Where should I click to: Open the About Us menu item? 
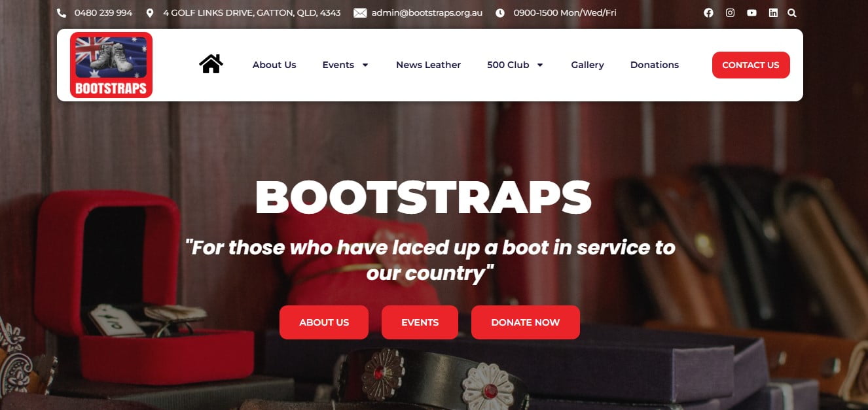pyautogui.click(x=274, y=65)
